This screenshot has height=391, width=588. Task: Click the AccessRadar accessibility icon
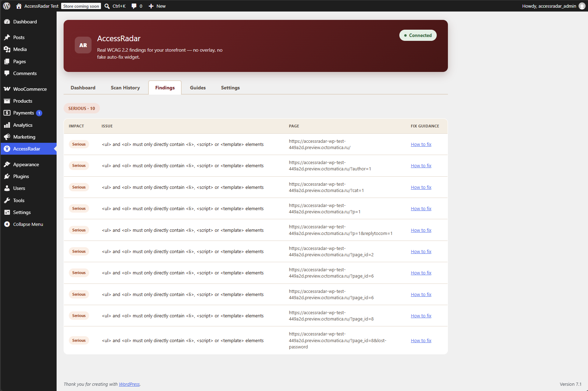[7, 149]
